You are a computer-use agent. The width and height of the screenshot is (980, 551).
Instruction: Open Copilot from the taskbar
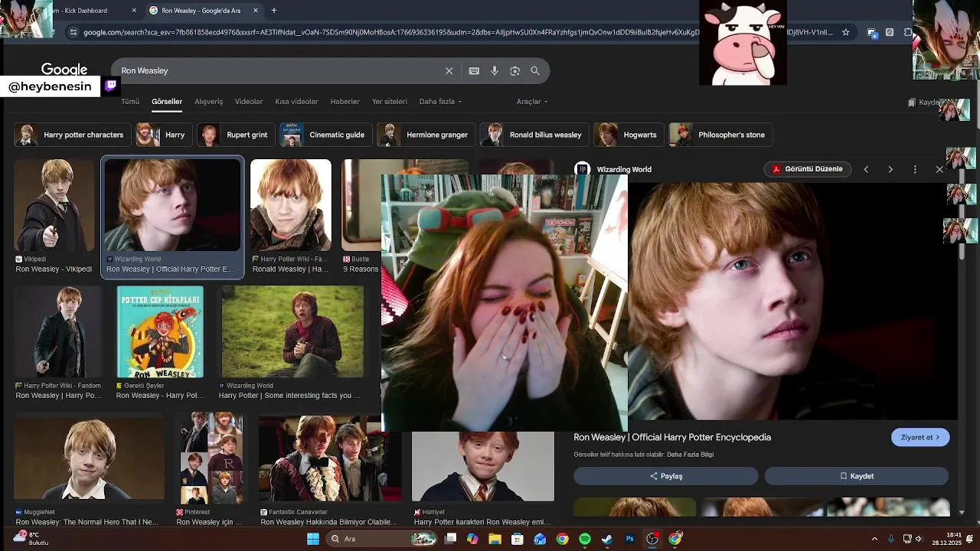tap(472, 539)
